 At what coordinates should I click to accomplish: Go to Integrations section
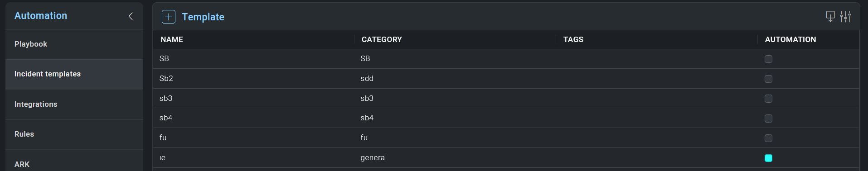(74, 104)
